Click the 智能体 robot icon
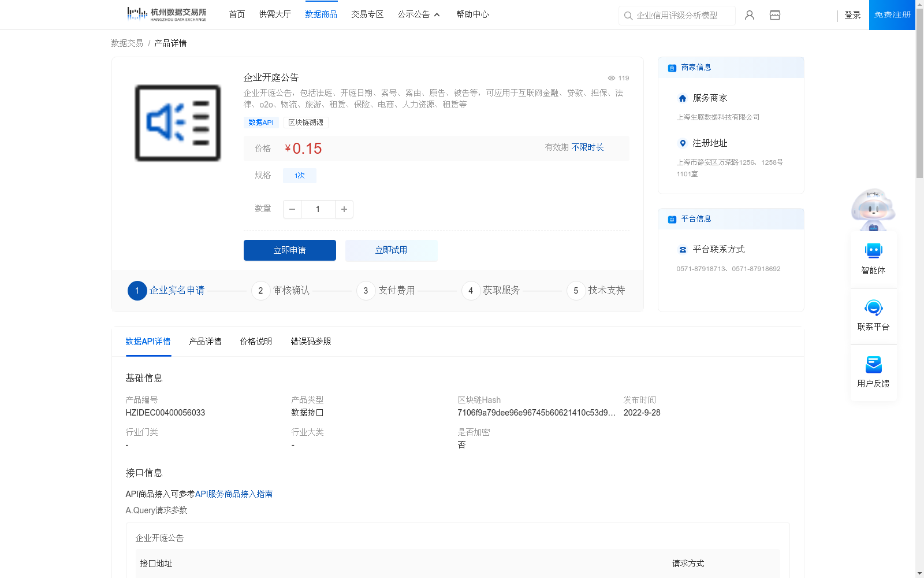This screenshot has height=578, width=924. [x=874, y=251]
